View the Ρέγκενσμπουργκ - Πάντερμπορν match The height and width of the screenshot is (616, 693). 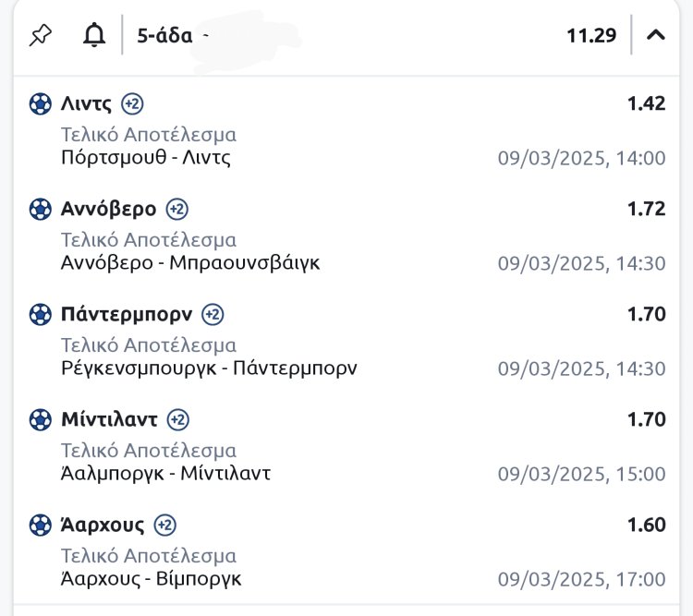point(209,368)
